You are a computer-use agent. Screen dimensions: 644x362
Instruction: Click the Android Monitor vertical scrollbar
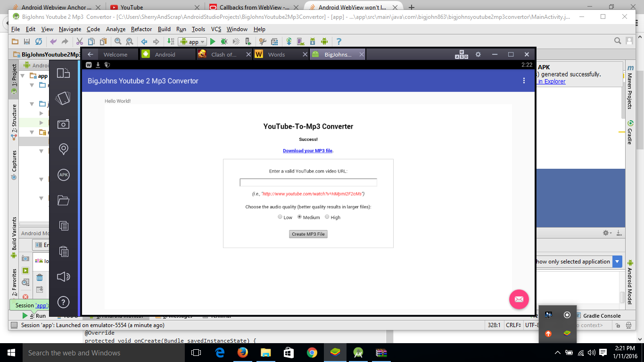click(x=622, y=297)
